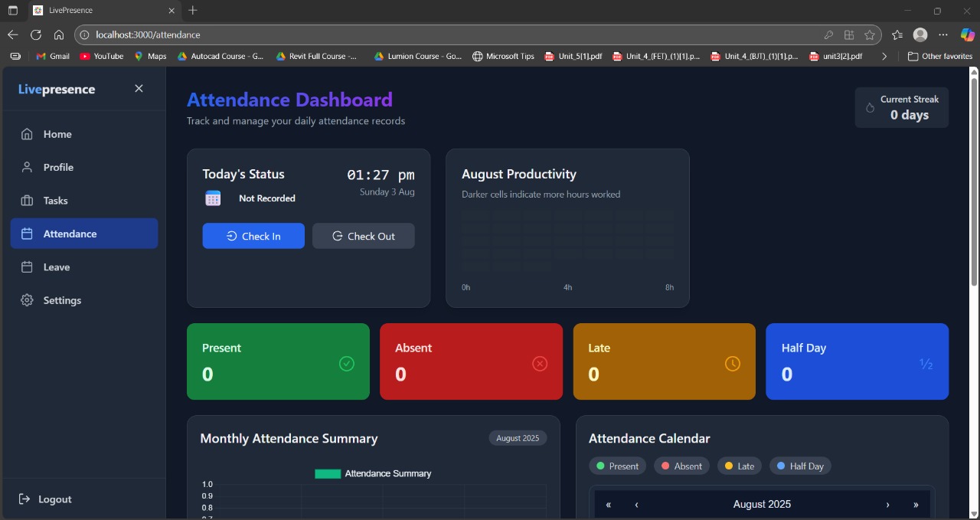View site information icon in address bar
Viewport: 980px width, 520px height.
(84, 35)
